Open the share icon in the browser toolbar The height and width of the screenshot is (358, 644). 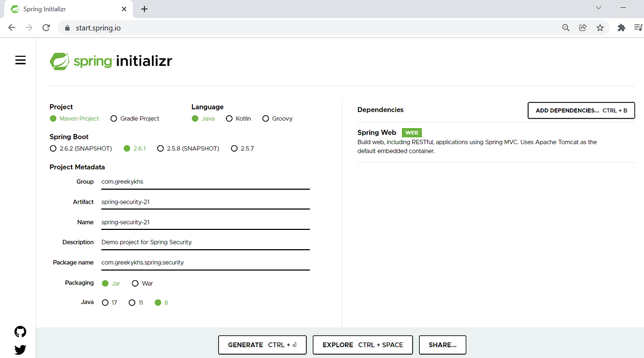pos(583,27)
